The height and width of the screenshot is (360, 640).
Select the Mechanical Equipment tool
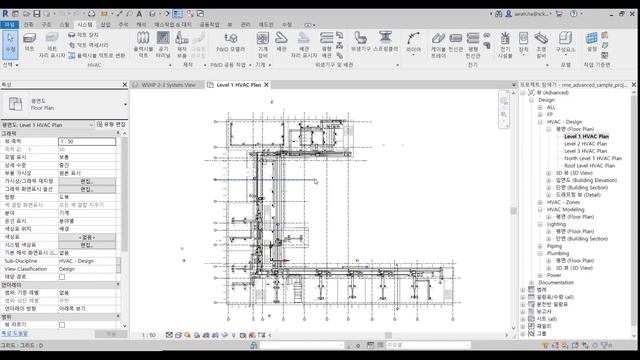point(262,45)
